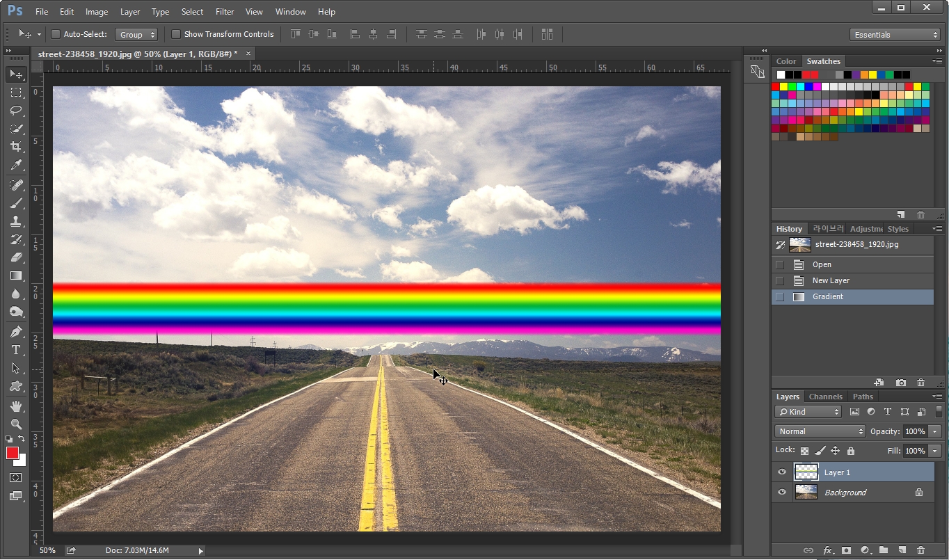Open the Image menu
The height and width of the screenshot is (560, 949).
click(x=97, y=12)
